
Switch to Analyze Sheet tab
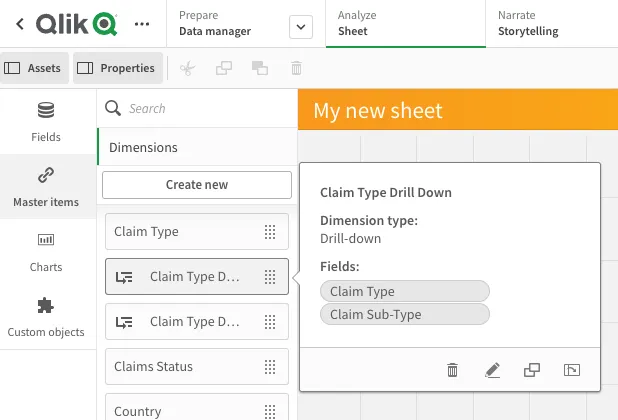pyautogui.click(x=402, y=23)
